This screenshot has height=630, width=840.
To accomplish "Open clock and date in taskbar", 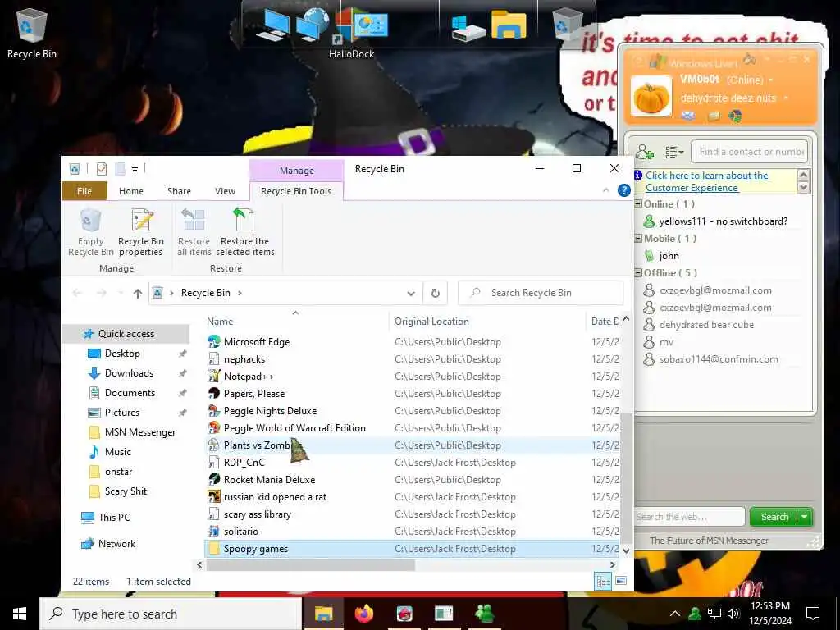I will coord(770,614).
